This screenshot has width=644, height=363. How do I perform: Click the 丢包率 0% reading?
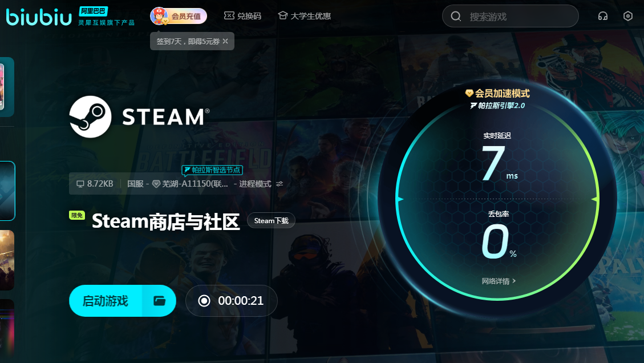(499, 235)
